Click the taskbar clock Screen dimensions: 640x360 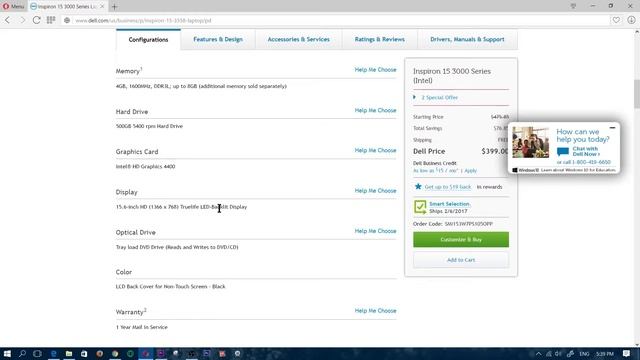click(605, 354)
